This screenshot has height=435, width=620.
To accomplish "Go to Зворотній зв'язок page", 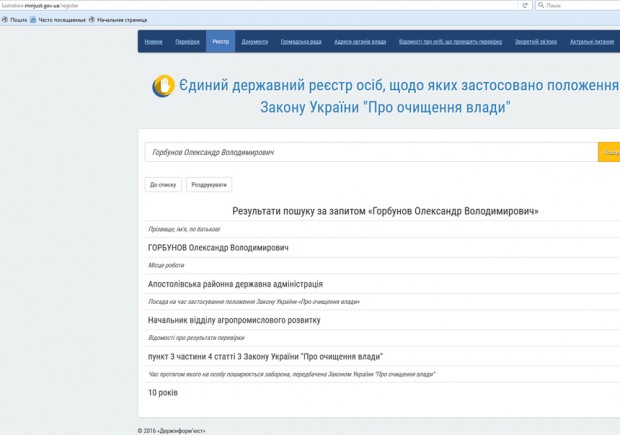I will [535, 42].
